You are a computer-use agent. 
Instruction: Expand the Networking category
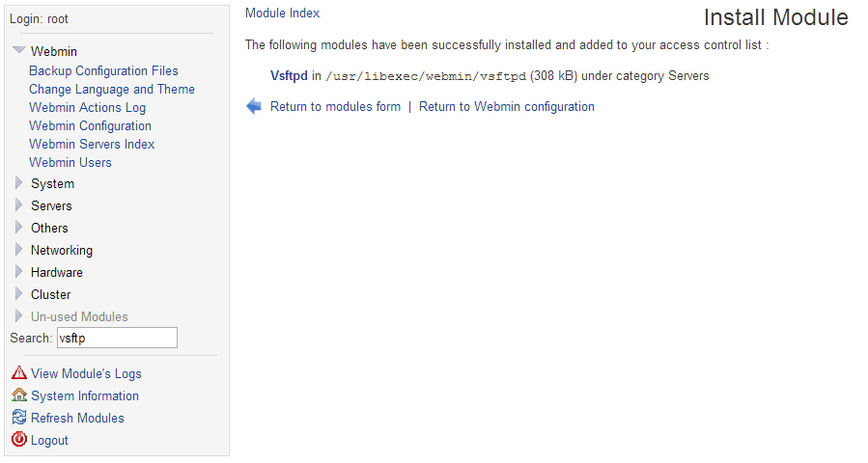pyautogui.click(x=18, y=250)
